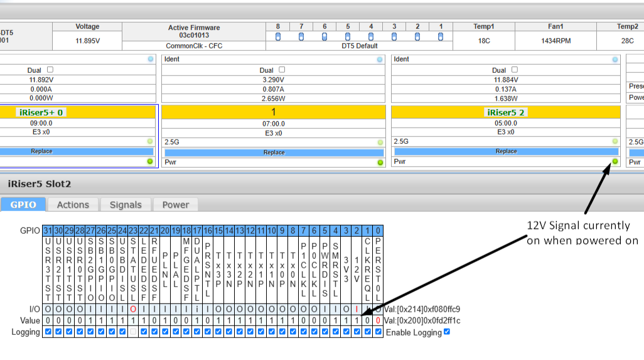The width and height of the screenshot is (644, 360).
Task: Click the Value cell of GPIO 21
Action: click(154, 320)
